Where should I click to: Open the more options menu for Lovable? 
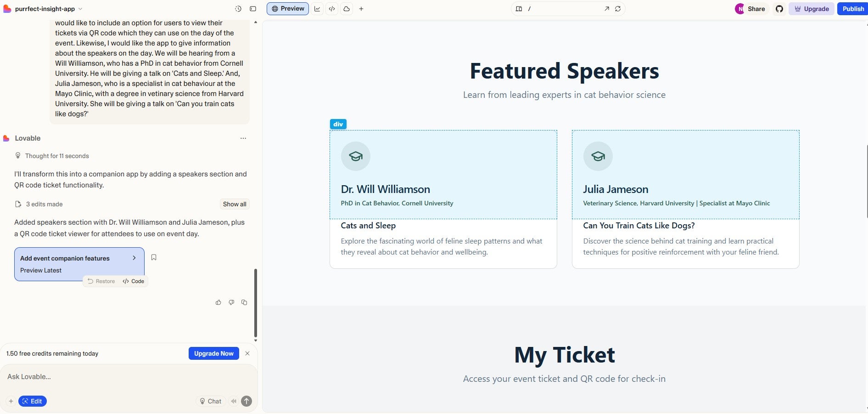click(243, 138)
